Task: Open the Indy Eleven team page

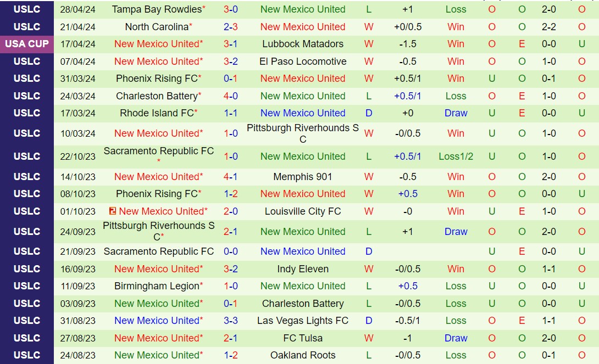Action: click(303, 269)
